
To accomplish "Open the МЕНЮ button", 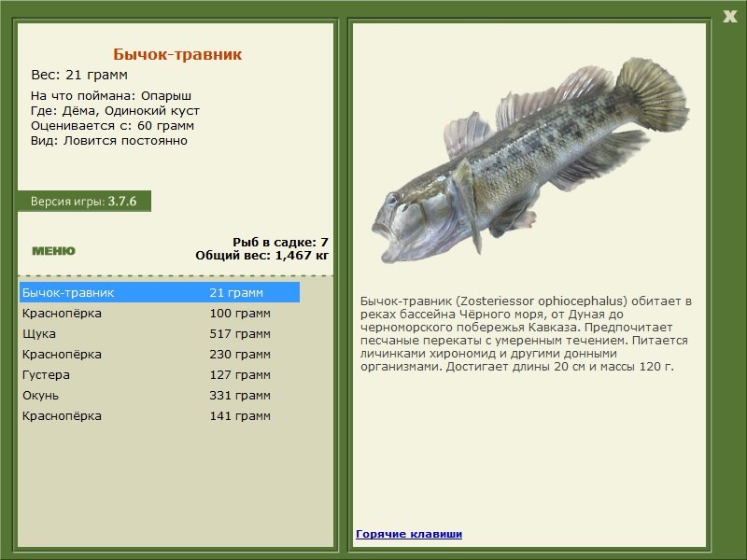I will (53, 251).
